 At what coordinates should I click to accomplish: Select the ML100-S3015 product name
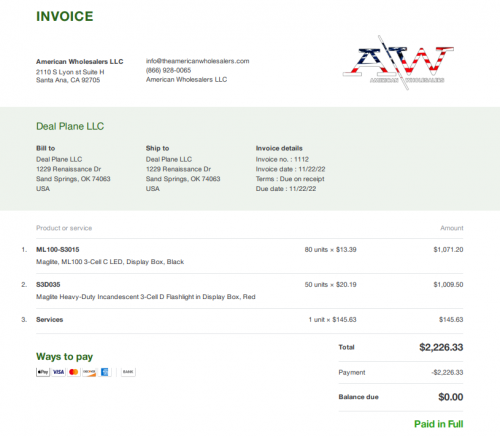click(58, 250)
